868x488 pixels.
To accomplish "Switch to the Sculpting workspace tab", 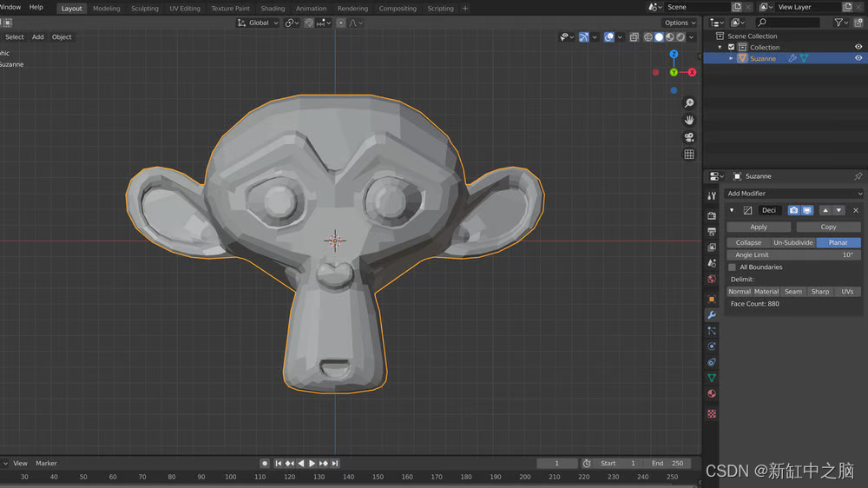I will 145,9.
